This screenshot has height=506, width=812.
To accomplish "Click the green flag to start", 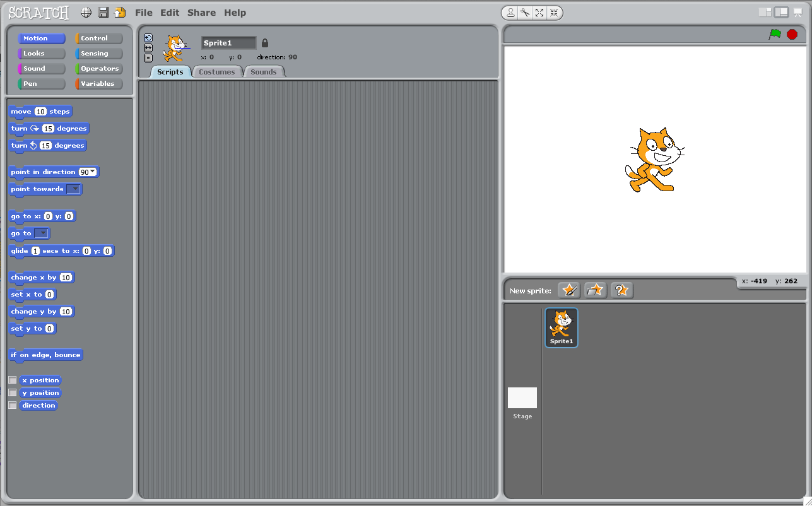I will [x=775, y=34].
